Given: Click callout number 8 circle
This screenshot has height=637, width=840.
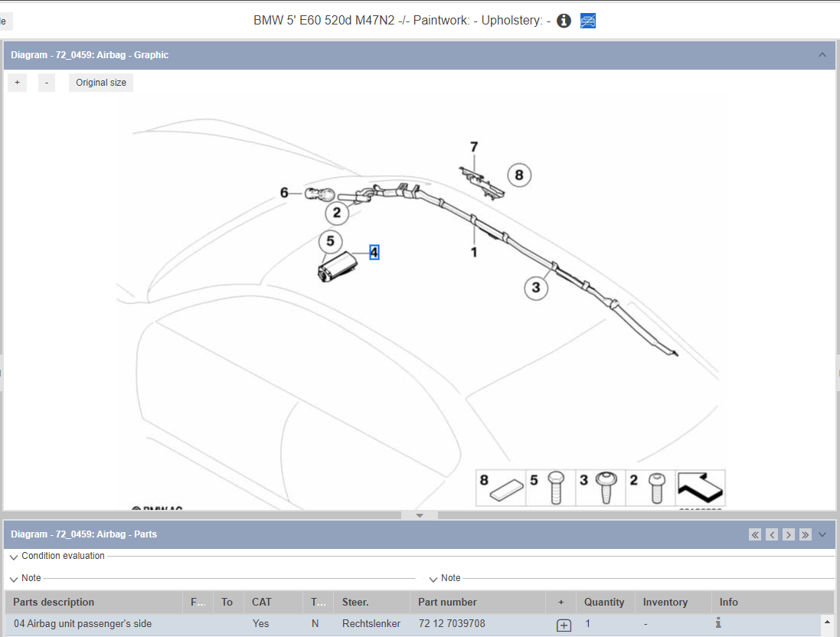Looking at the screenshot, I should 519,175.
